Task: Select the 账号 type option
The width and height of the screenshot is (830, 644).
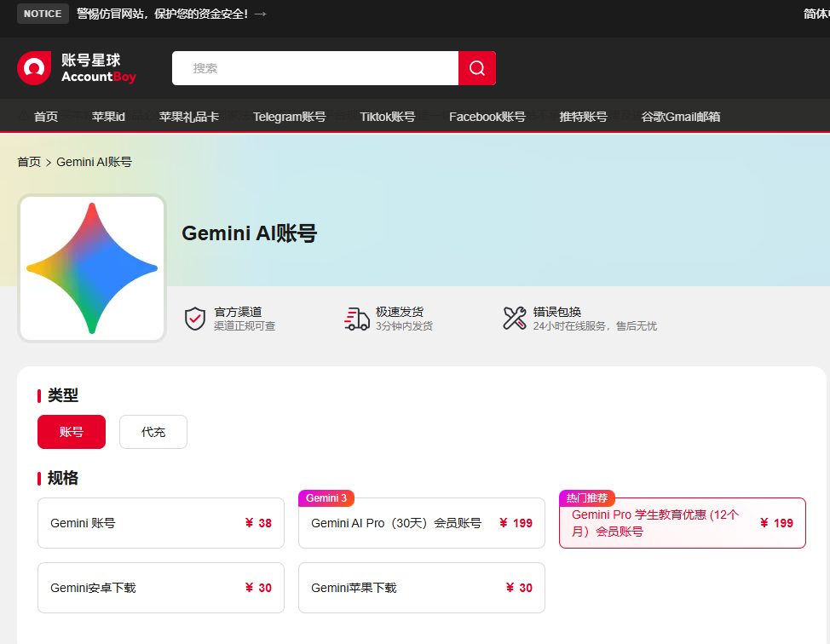Action: [71, 432]
